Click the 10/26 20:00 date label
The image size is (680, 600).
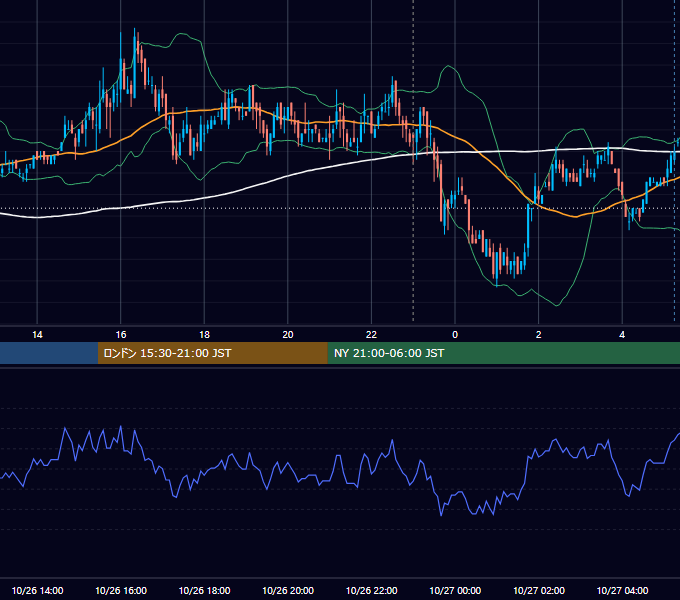[x=288, y=590]
